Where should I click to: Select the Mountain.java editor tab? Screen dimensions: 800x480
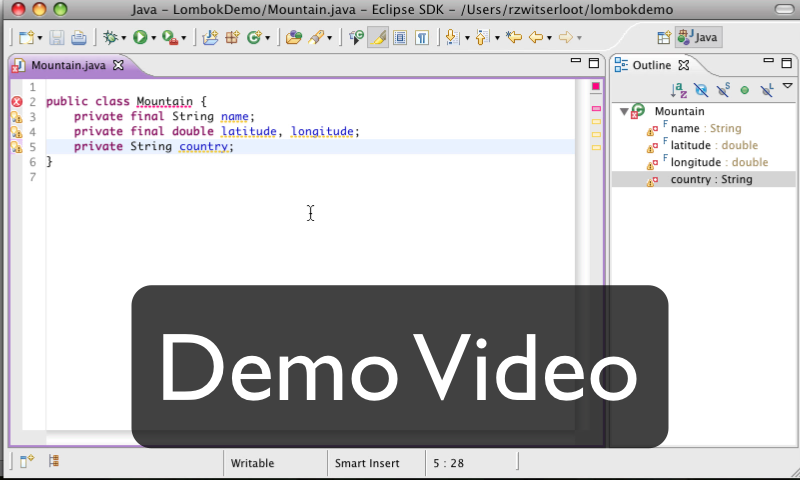coord(68,65)
